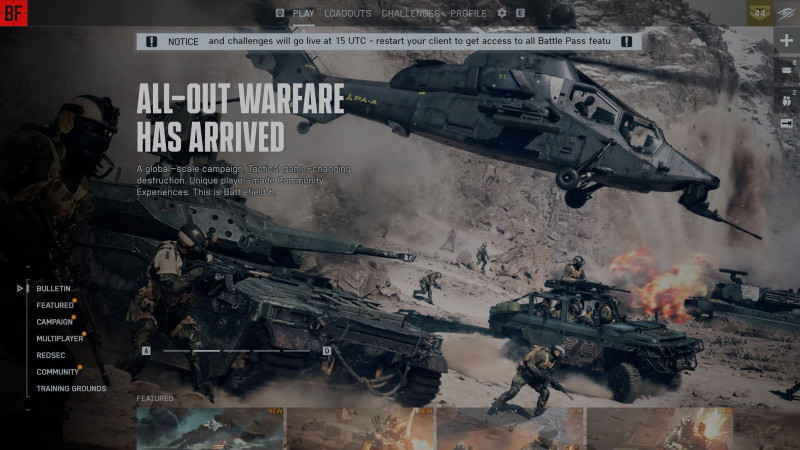The width and height of the screenshot is (800, 450).
Task: Select the fourth carousel slide indicator
Action: 266,351
